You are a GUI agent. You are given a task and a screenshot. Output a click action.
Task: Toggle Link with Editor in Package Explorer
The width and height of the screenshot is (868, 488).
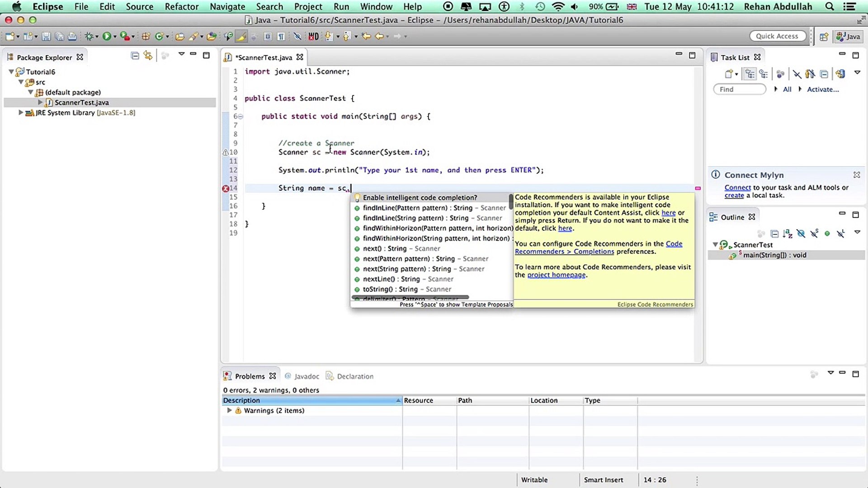click(x=148, y=56)
